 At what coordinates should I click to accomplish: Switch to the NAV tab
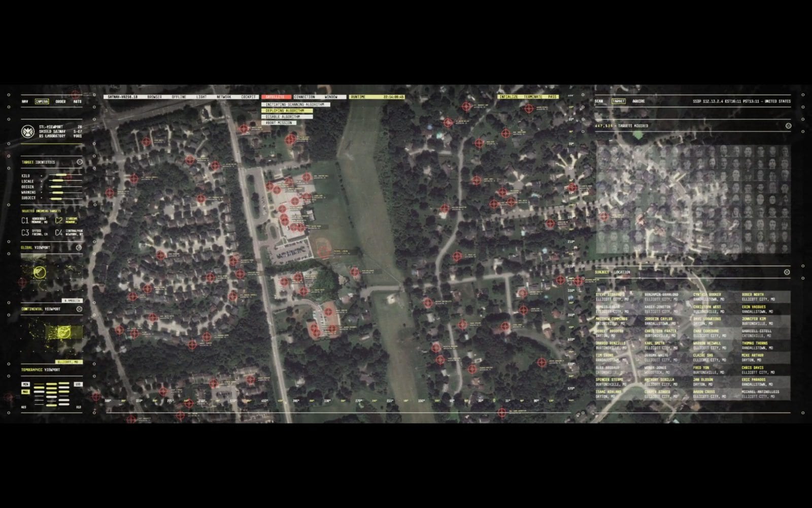pyautogui.click(x=25, y=102)
